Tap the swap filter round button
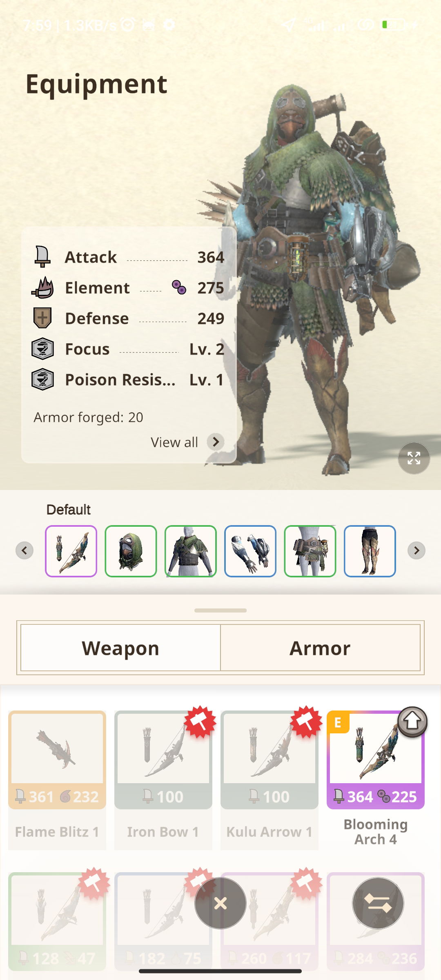Screen dimensions: 441x980 pos(378,903)
